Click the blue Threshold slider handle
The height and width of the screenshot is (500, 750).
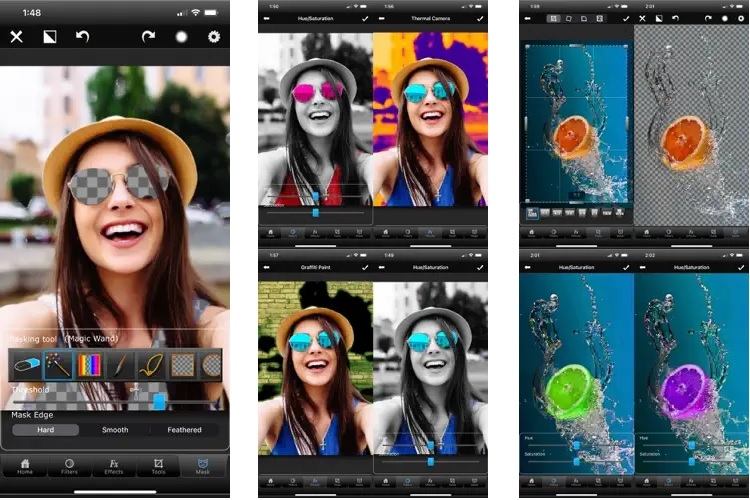pyautogui.click(x=159, y=401)
